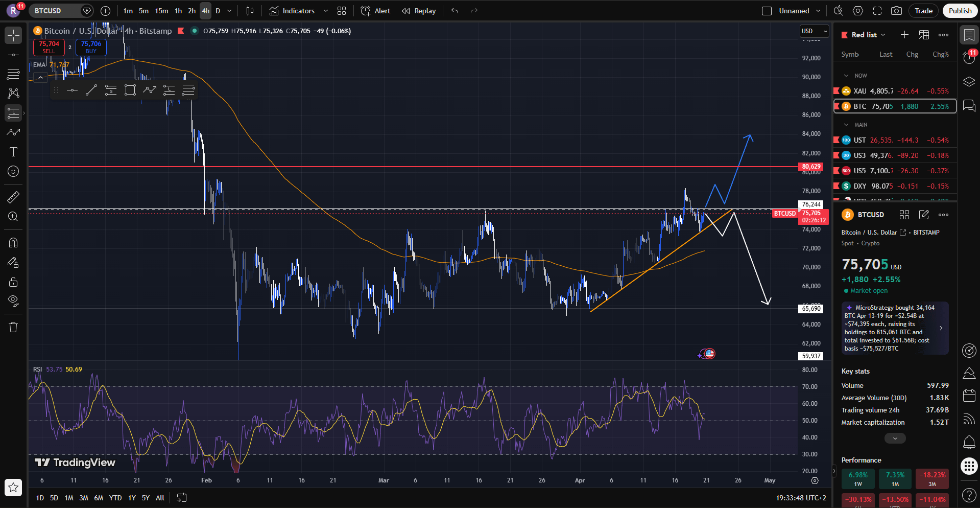This screenshot has width=980, height=508.
Task: Toggle Hide all drawings eye icon
Action: coord(13,300)
